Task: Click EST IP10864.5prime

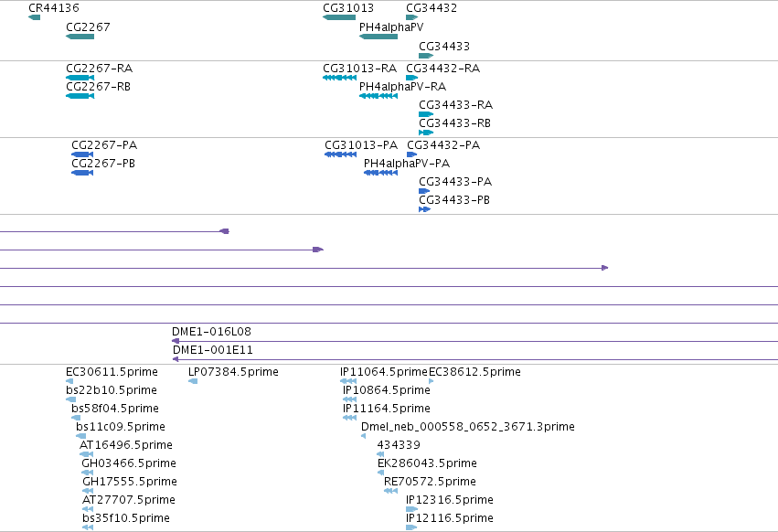Action: click(350, 399)
